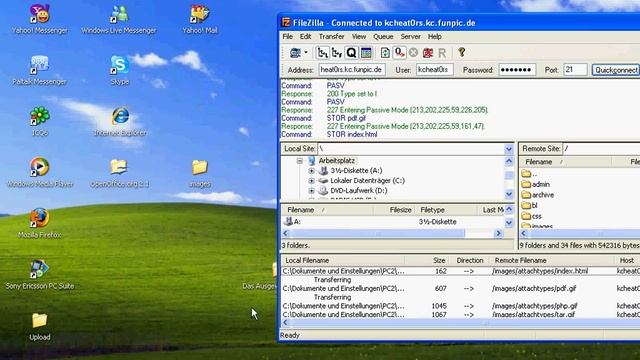Expand the 3½-Diskette (A:) node
The width and height of the screenshot is (640, 360).
click(311, 171)
